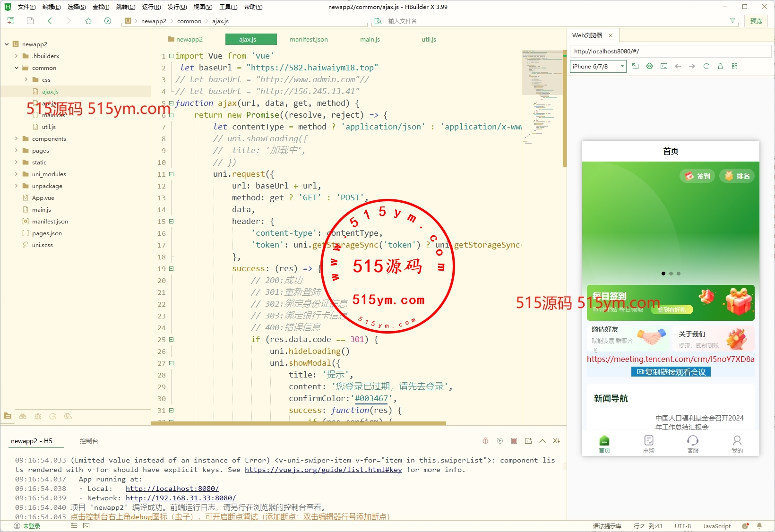Click the http://localhost:8080/ link in the console
The width and height of the screenshot is (775, 532).
point(172,489)
